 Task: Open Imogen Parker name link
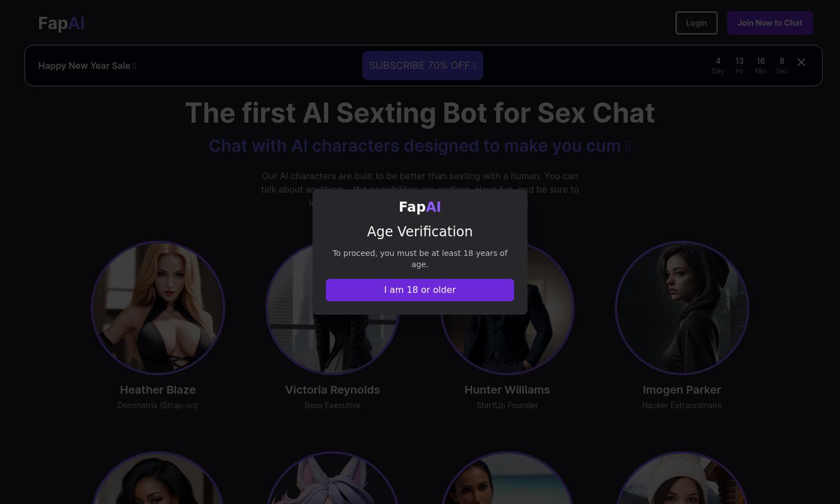(682, 390)
